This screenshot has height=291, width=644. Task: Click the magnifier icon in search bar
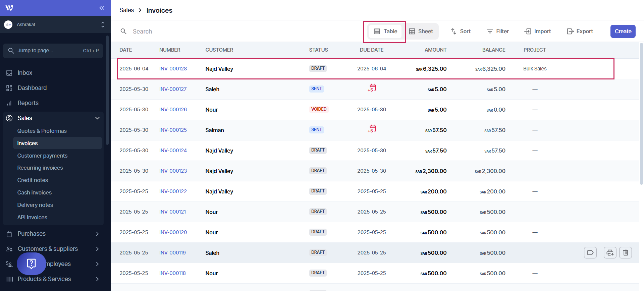pos(123,31)
